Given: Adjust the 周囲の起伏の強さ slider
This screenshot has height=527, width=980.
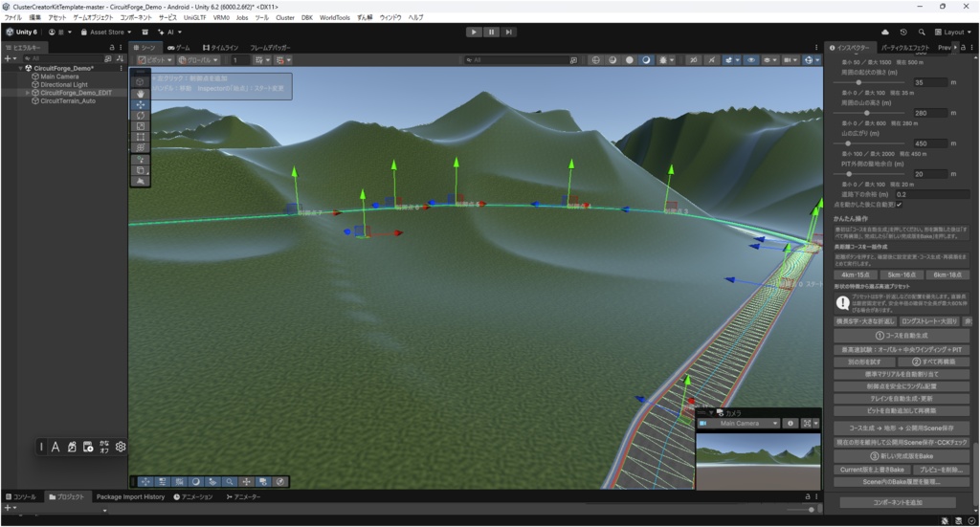Looking at the screenshot, I should tap(869, 82).
